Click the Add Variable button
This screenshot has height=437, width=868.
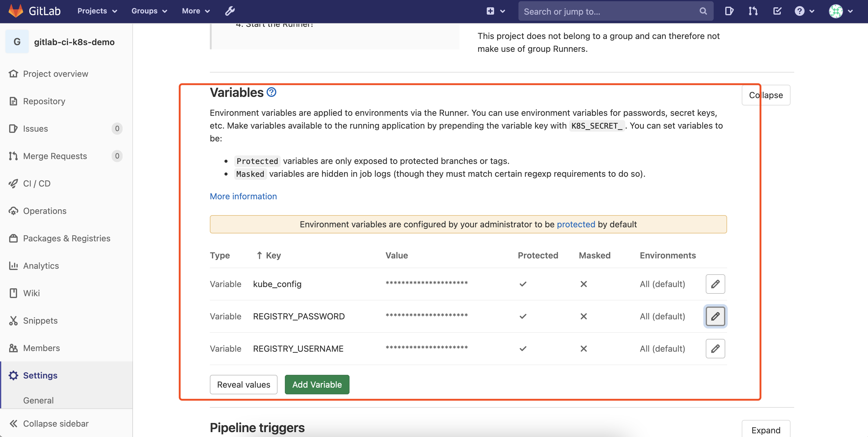[x=317, y=385]
